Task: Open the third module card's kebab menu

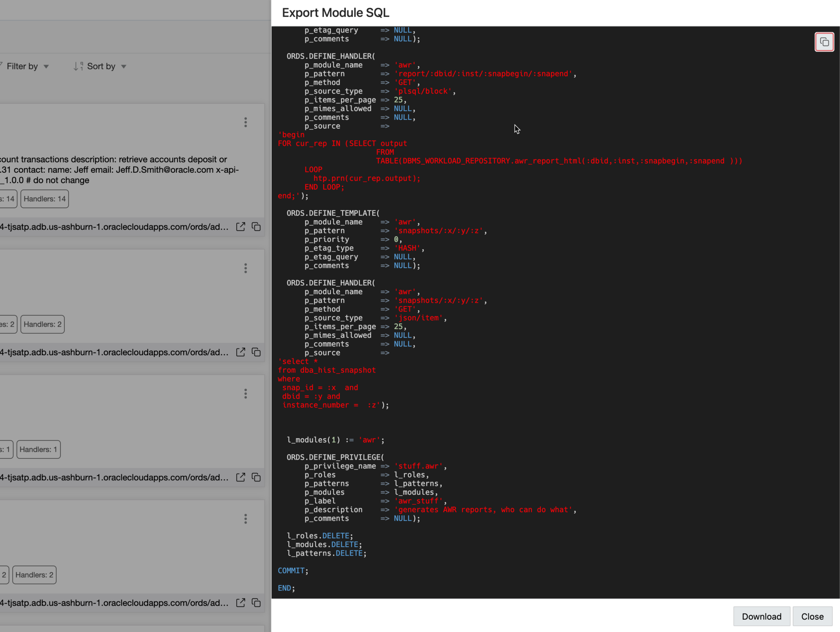Action: click(x=245, y=393)
